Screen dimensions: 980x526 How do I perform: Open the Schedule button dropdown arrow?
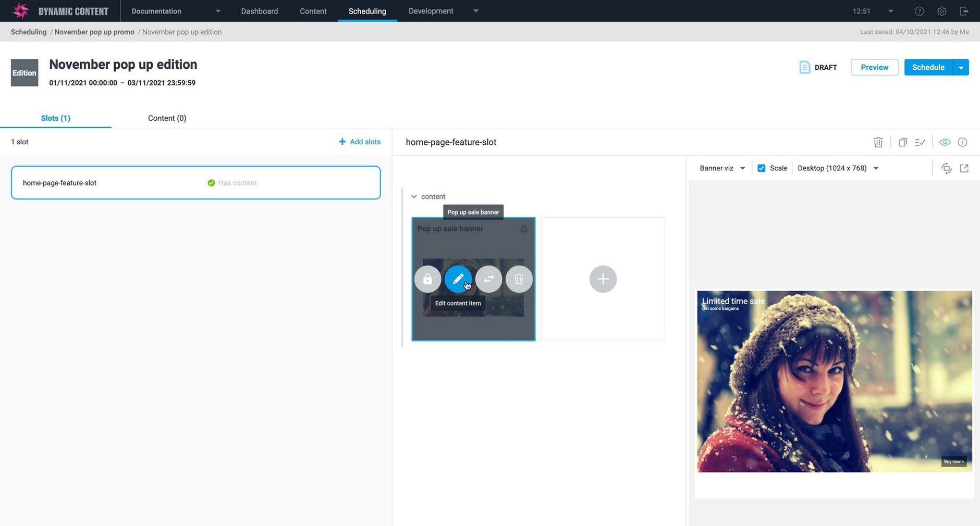pos(961,67)
